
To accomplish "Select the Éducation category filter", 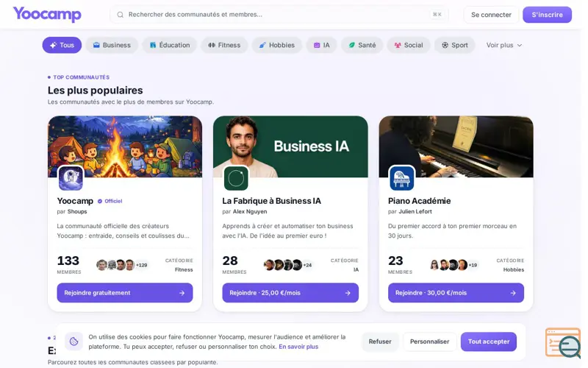I will (170, 45).
